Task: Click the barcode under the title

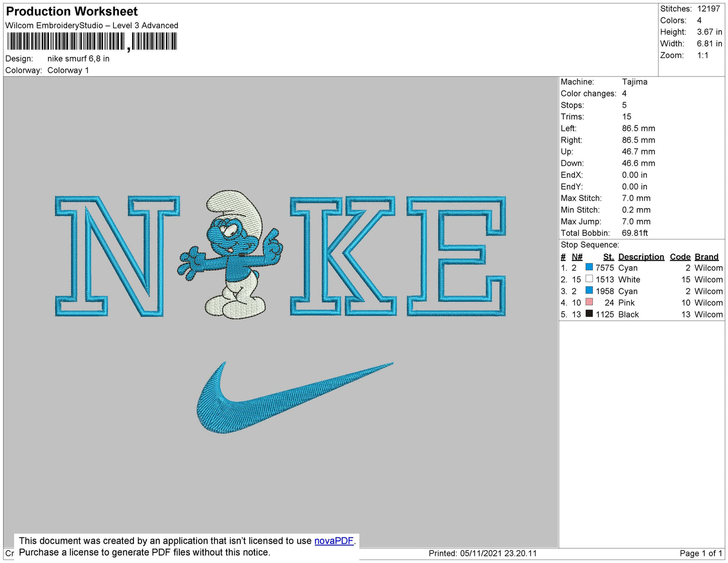Action: click(92, 42)
